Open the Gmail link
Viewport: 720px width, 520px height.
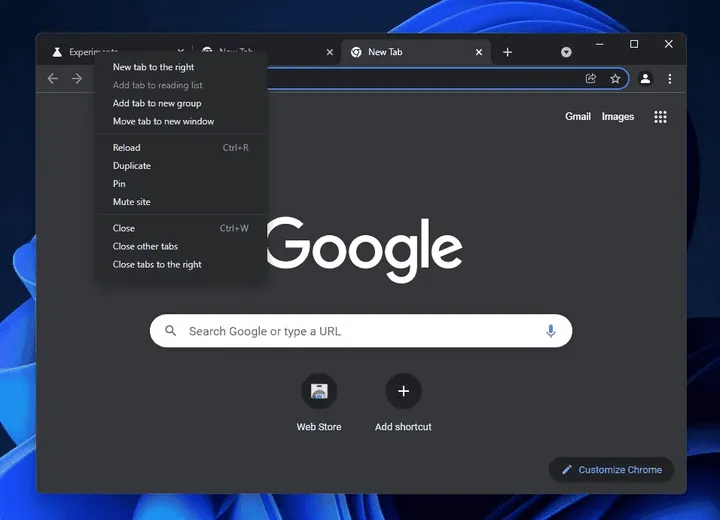[578, 117]
